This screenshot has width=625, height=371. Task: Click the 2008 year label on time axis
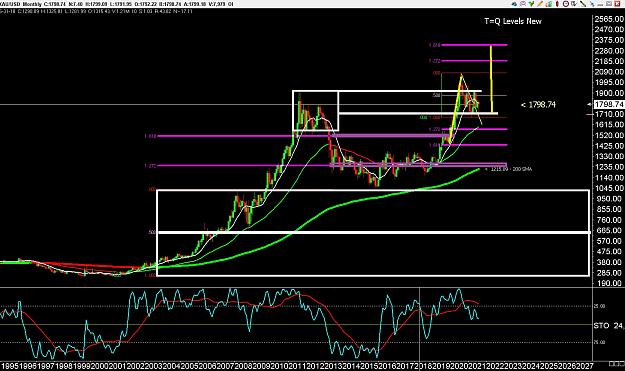(242, 366)
